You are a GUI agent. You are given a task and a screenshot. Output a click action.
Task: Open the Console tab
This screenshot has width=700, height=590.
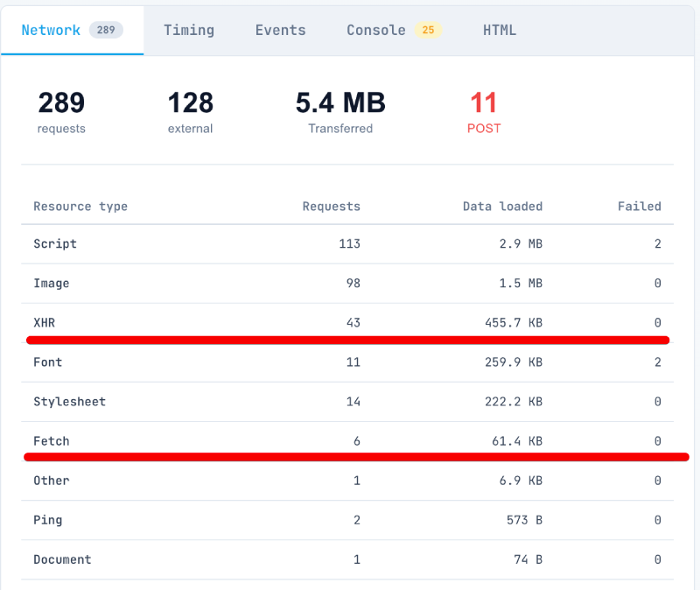pos(395,30)
